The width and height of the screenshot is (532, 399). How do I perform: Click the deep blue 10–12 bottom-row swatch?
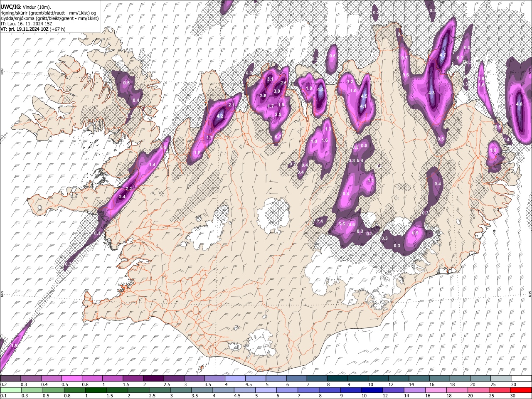(x=372, y=390)
